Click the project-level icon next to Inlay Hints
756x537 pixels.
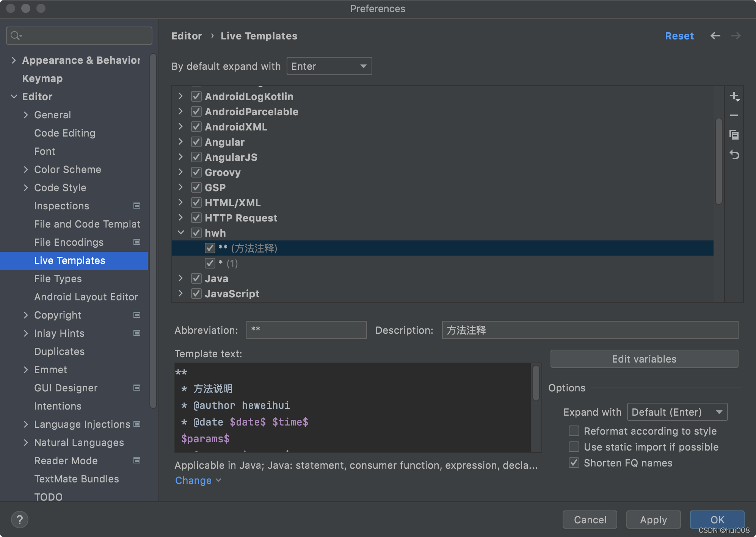[137, 333]
